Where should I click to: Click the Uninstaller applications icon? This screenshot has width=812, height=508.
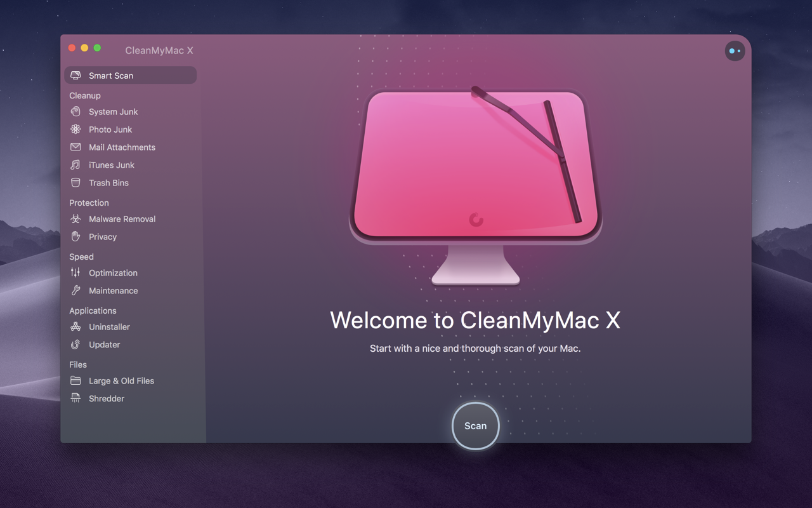(x=76, y=327)
